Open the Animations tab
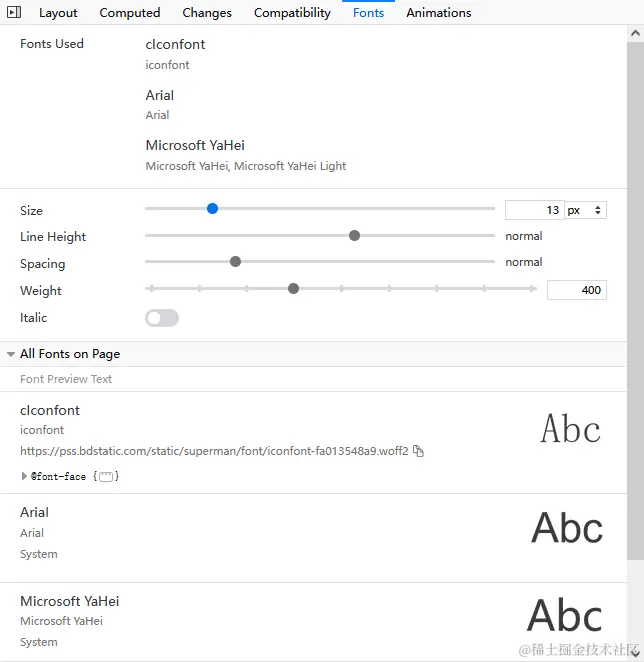 pyautogui.click(x=439, y=13)
